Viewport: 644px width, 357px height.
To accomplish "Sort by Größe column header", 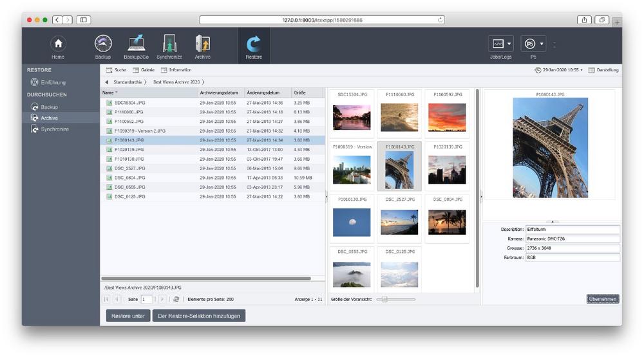I will (x=308, y=93).
